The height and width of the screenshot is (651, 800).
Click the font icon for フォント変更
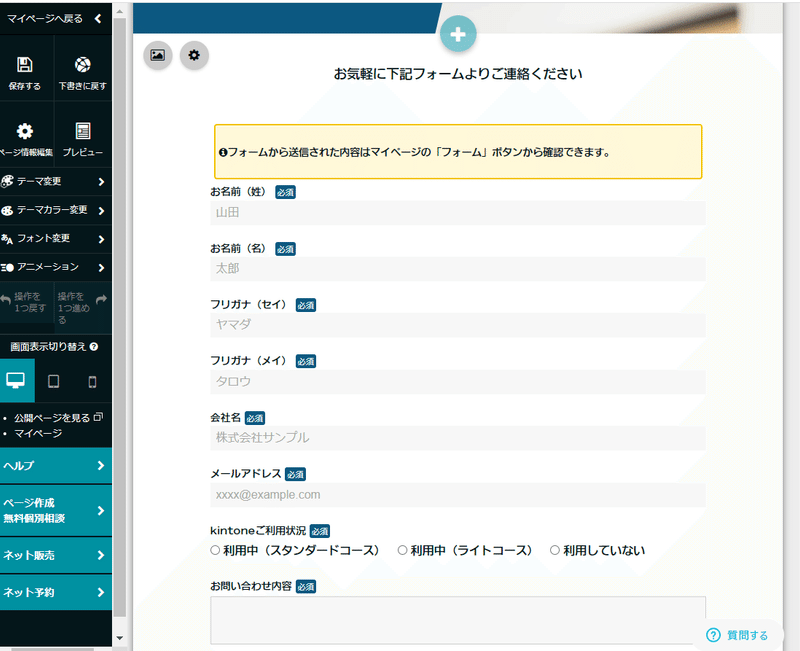click(7, 239)
